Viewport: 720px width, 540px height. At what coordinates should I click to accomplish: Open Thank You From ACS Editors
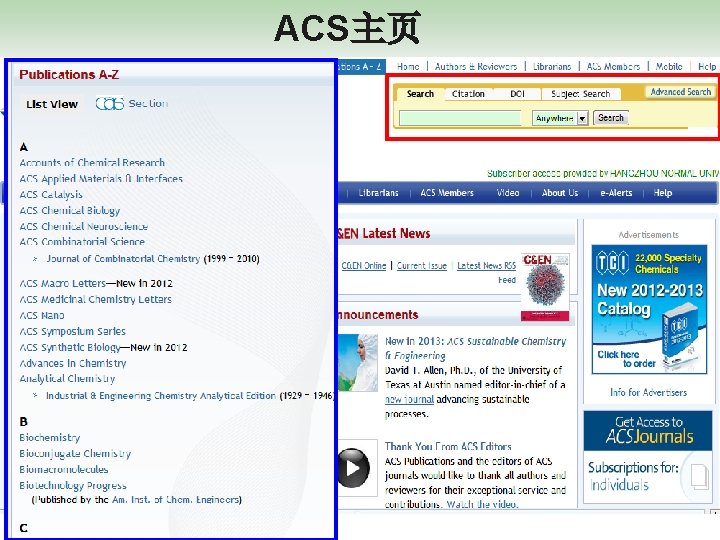tap(448, 446)
